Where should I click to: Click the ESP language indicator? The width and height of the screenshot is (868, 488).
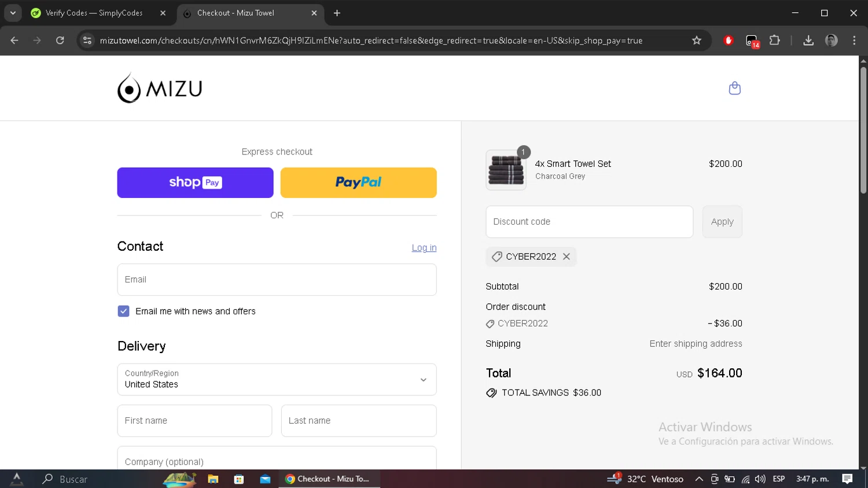(x=779, y=479)
